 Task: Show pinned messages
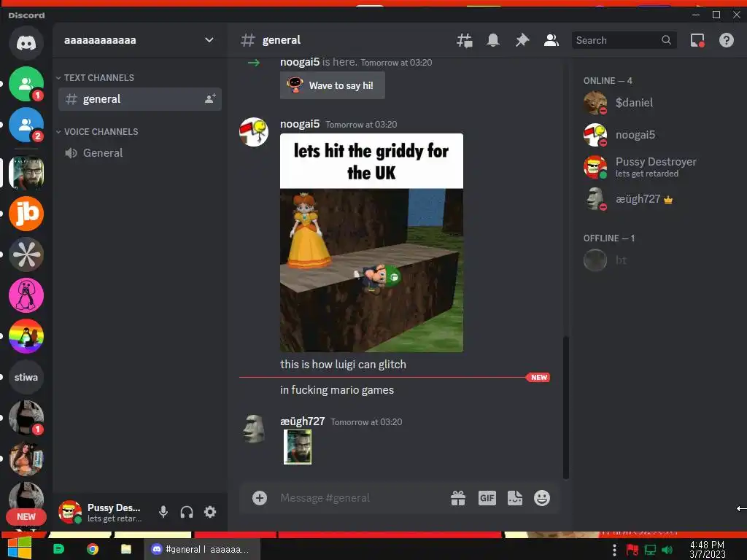coord(522,41)
